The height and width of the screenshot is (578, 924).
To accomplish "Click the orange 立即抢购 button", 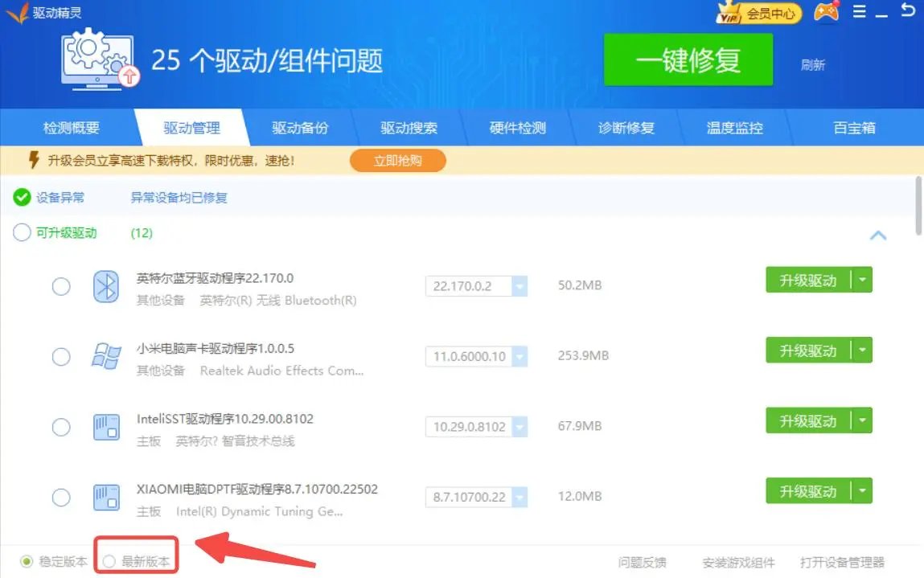I will pyautogui.click(x=397, y=161).
